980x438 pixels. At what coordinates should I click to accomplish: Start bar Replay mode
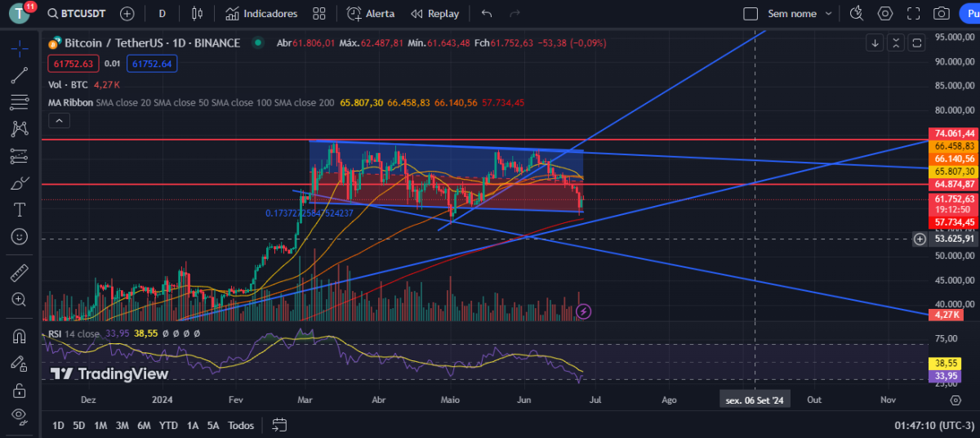pos(434,14)
